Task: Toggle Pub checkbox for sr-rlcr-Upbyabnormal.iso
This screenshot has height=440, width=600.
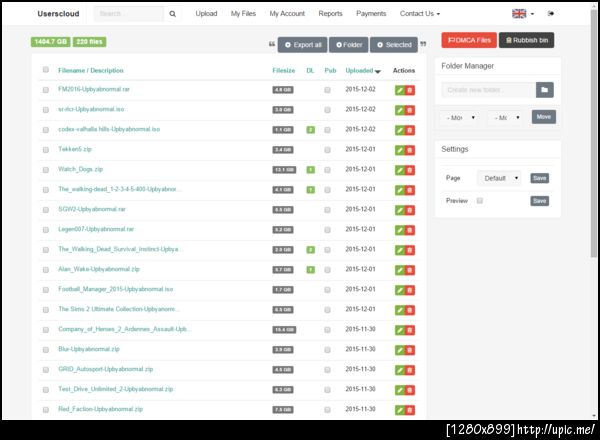Action: (x=327, y=110)
